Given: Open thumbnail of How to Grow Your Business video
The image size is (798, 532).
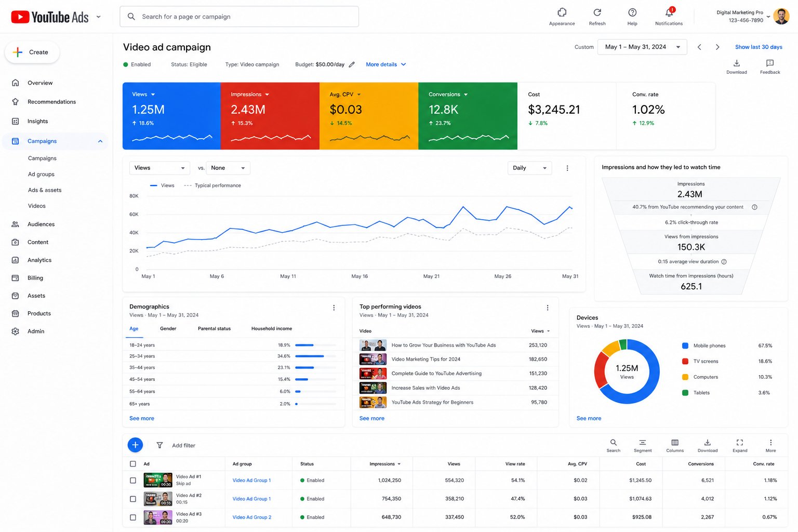Looking at the screenshot, I should (x=373, y=345).
